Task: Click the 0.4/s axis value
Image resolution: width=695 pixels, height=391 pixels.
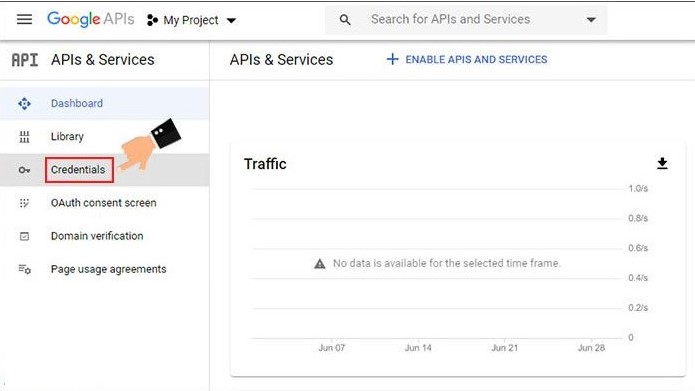Action: point(638,278)
